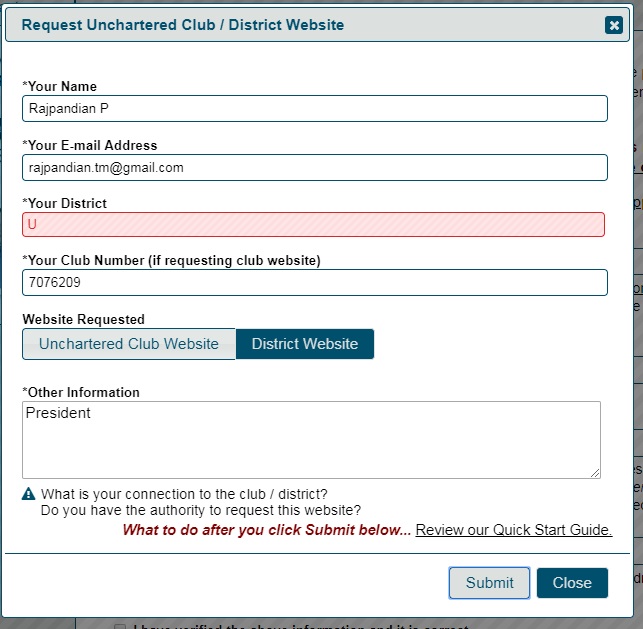The width and height of the screenshot is (643, 629).
Task: Focus the Your Name field with Rajpandian P
Action: coord(315,109)
